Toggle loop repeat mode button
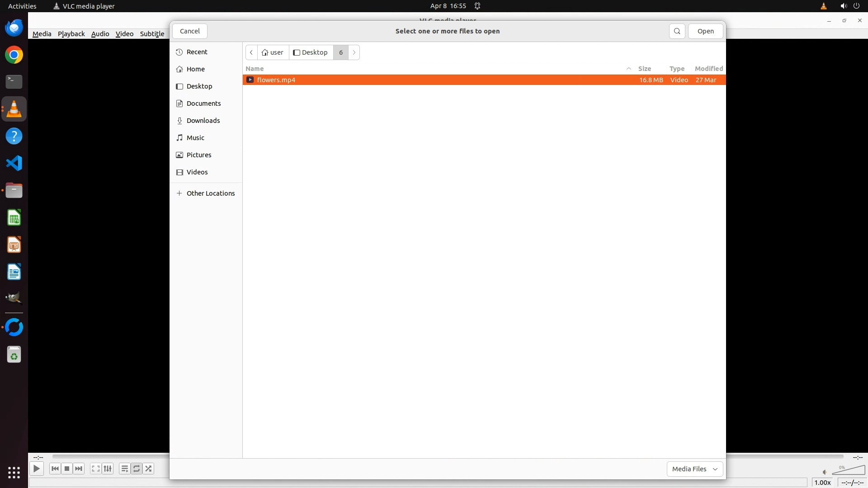 coord(137,469)
